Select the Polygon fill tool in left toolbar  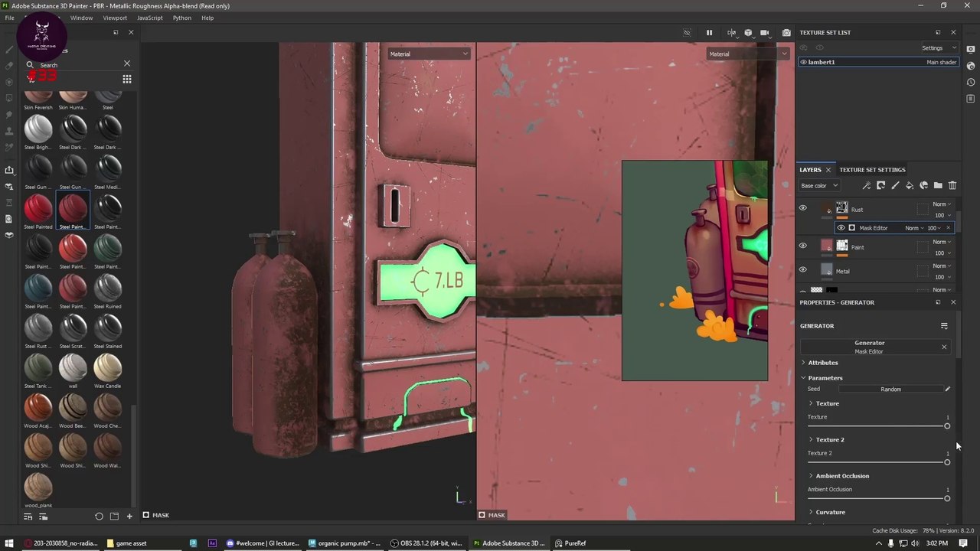pos(9,98)
